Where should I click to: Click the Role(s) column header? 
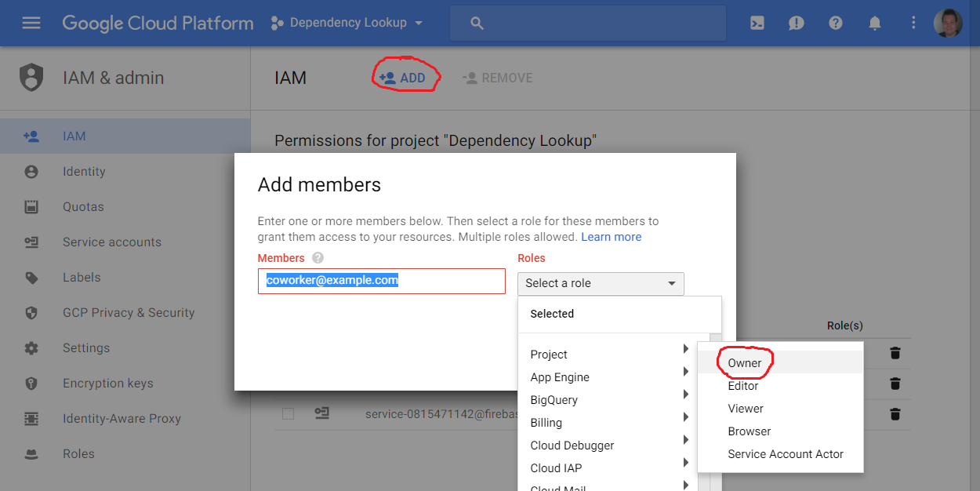click(x=844, y=326)
